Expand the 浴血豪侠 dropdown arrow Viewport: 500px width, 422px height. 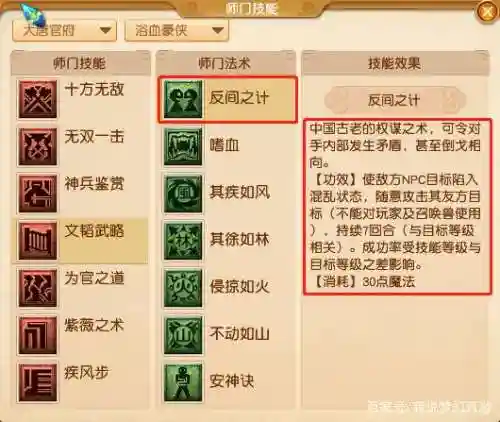tap(218, 31)
